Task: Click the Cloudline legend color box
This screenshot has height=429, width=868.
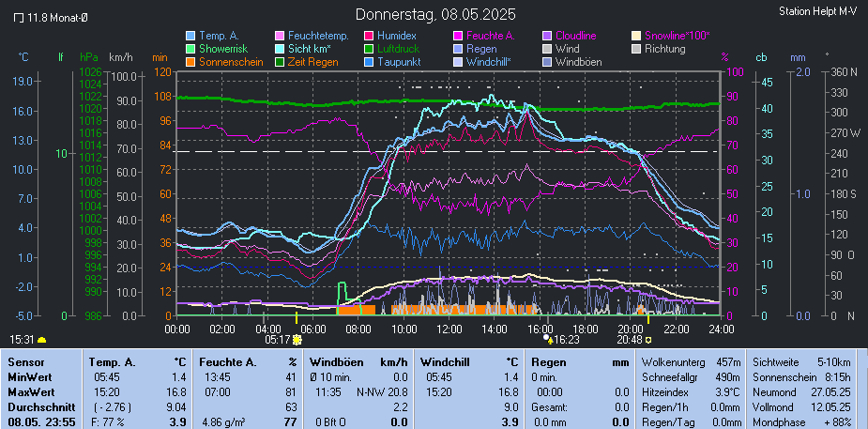Action: click(x=547, y=36)
